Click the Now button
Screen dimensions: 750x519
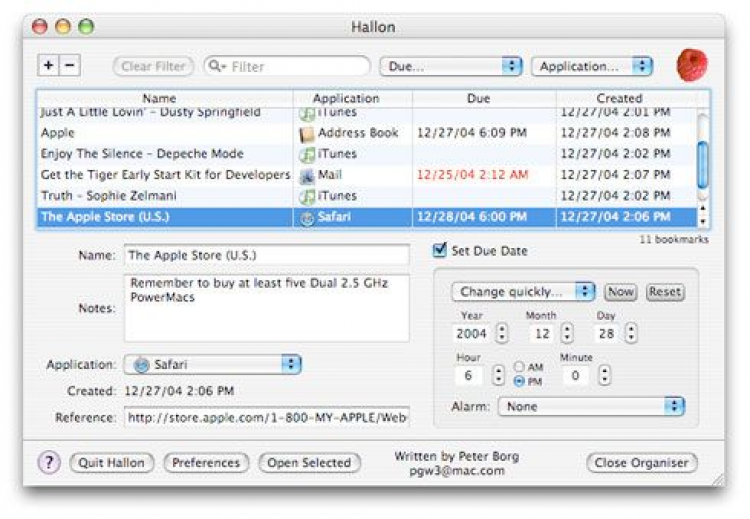click(620, 292)
